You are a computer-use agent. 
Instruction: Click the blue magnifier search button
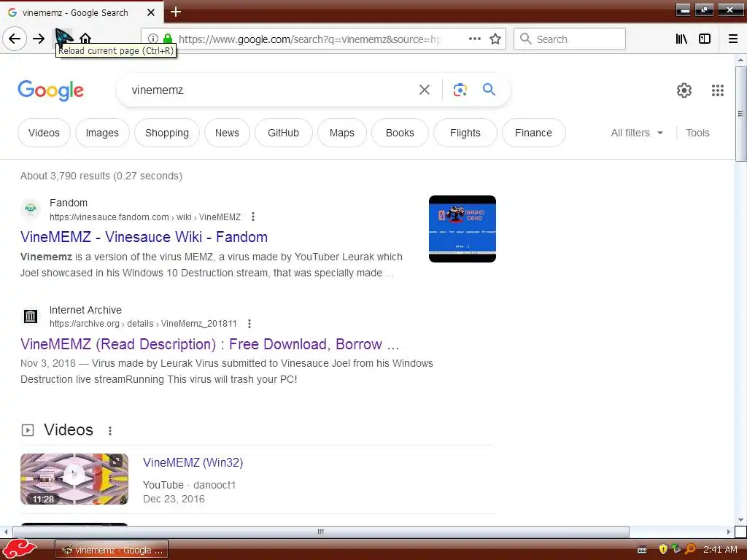point(489,89)
